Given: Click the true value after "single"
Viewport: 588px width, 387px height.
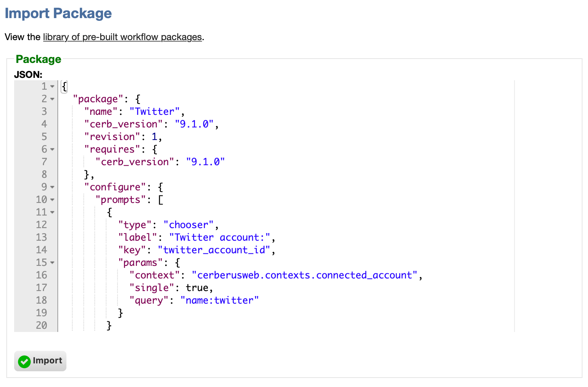Looking at the screenshot, I should tap(197, 288).
